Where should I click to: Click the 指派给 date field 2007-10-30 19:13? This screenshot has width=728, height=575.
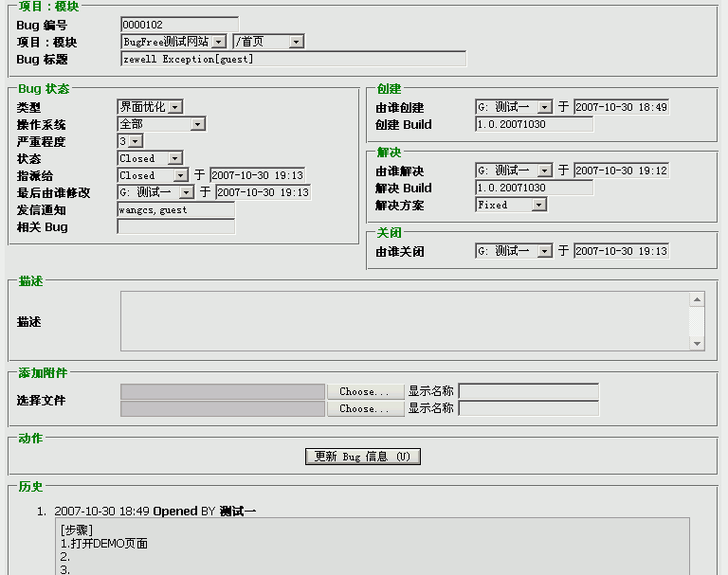coord(257,175)
